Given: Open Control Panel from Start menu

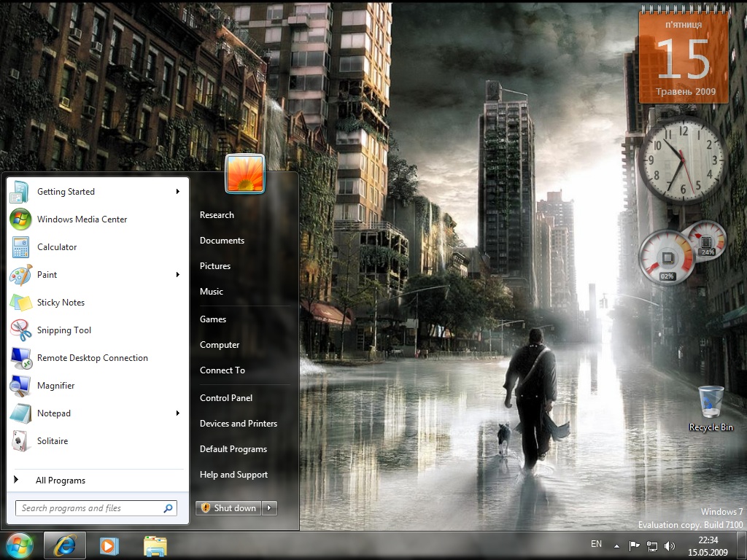Looking at the screenshot, I should click(x=226, y=398).
